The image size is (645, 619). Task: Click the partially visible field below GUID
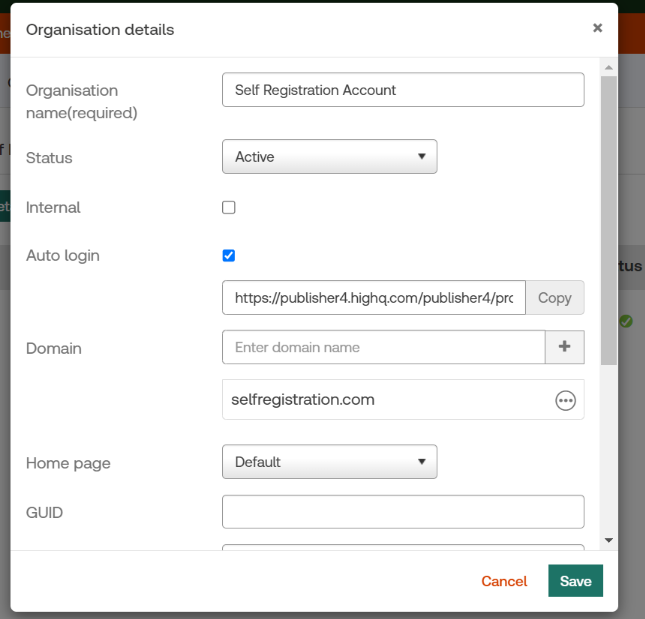pyautogui.click(x=402, y=551)
